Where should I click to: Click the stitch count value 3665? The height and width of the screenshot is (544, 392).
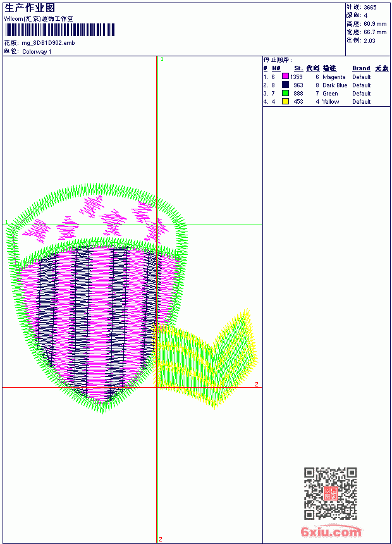[370, 8]
